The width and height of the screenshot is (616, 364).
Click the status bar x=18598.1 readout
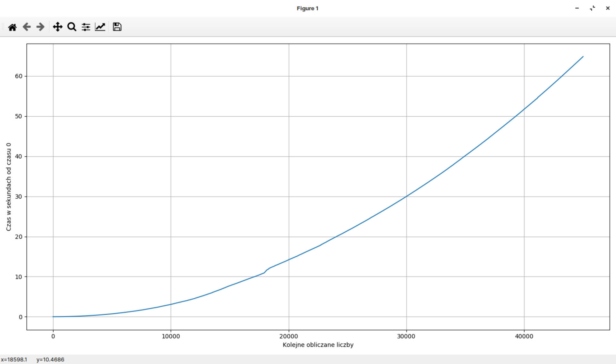[14, 360]
